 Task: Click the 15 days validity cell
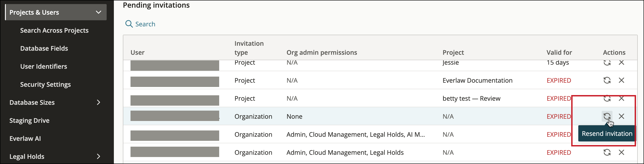pos(558,63)
